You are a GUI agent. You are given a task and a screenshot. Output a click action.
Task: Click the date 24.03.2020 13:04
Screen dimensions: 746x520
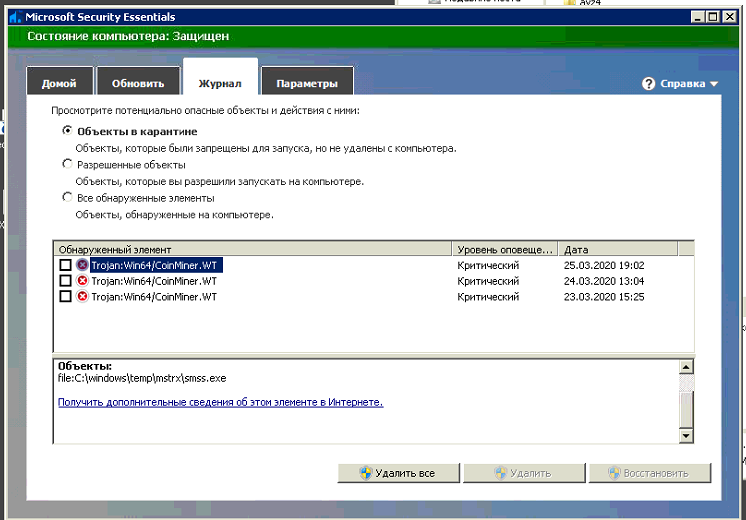pyautogui.click(x=604, y=281)
